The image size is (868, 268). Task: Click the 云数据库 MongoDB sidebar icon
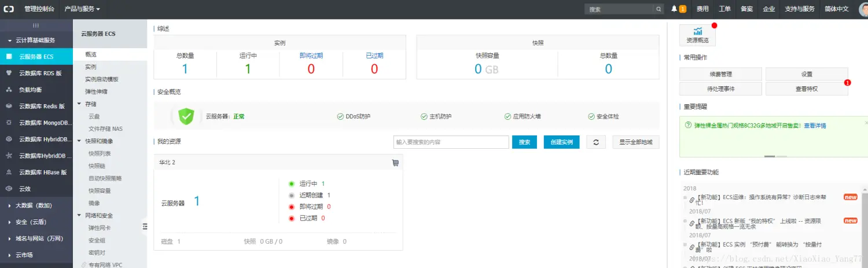[9, 123]
